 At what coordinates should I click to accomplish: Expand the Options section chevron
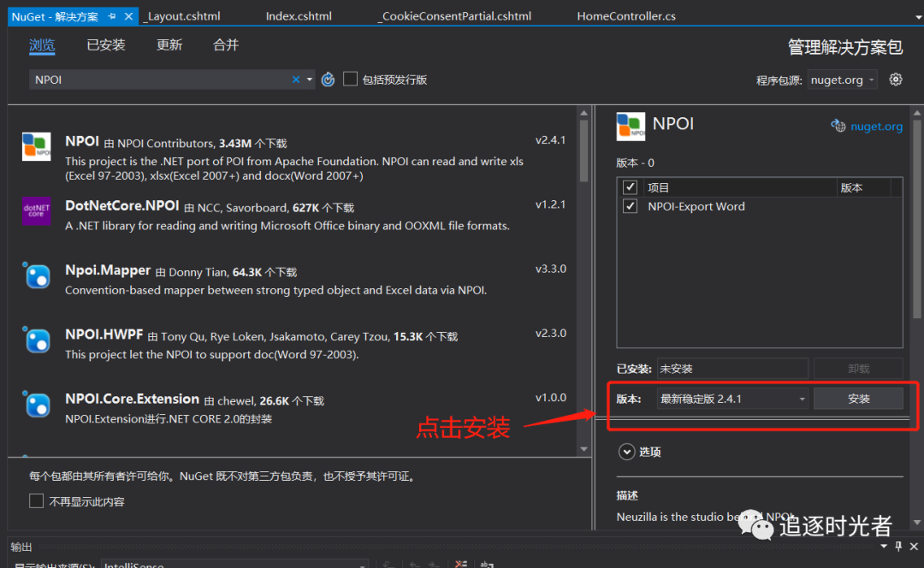pos(626,452)
